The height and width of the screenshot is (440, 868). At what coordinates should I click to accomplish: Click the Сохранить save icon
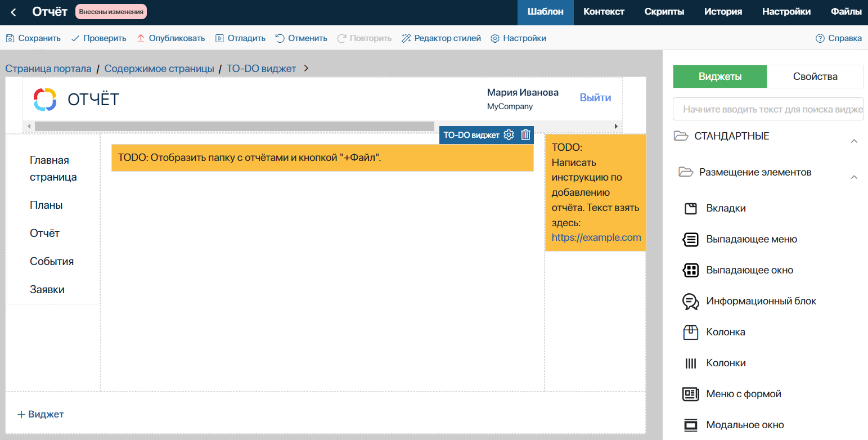pyautogui.click(x=10, y=38)
